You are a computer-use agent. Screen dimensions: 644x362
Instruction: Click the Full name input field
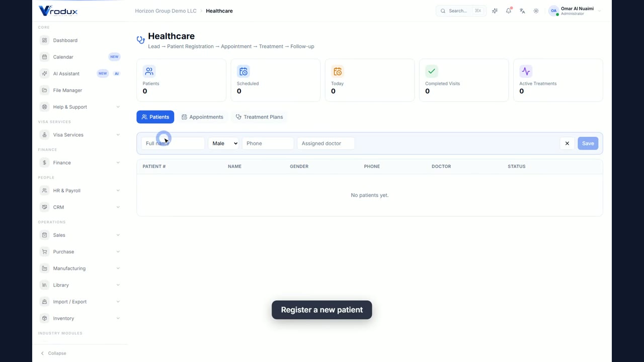coord(173,143)
